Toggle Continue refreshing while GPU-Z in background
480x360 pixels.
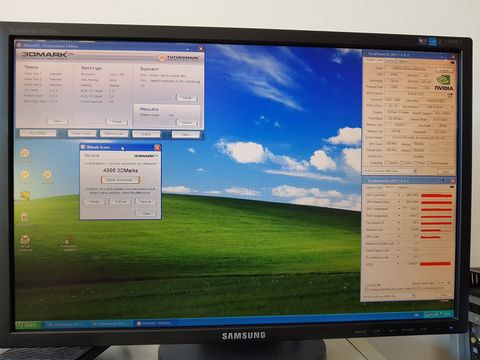click(x=366, y=289)
